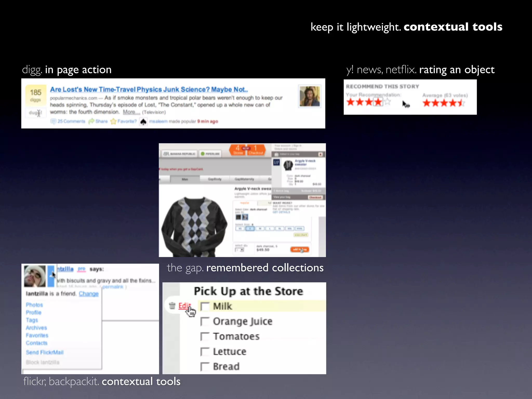
Task: Click the shopping bag icon in popup header
Action: pos(276,154)
